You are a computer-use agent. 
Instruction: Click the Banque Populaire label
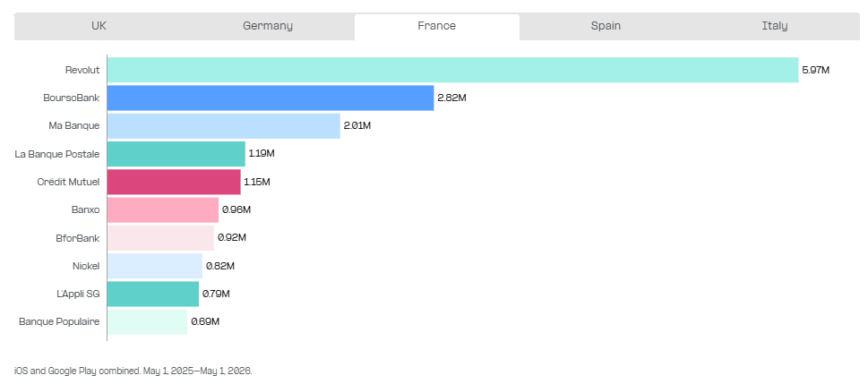coord(59,322)
